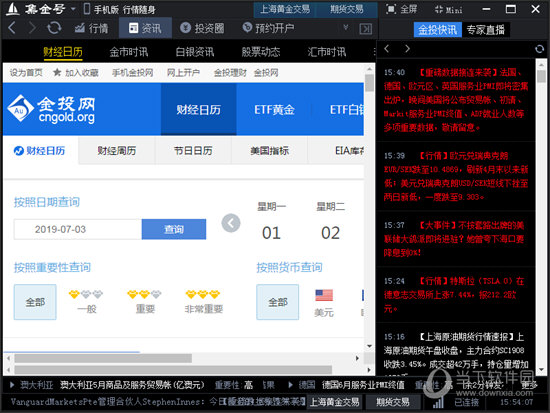The height and width of the screenshot is (413, 550).
Task: Click bottom 上海黄金交易 status button
Action: pyautogui.click(x=335, y=402)
